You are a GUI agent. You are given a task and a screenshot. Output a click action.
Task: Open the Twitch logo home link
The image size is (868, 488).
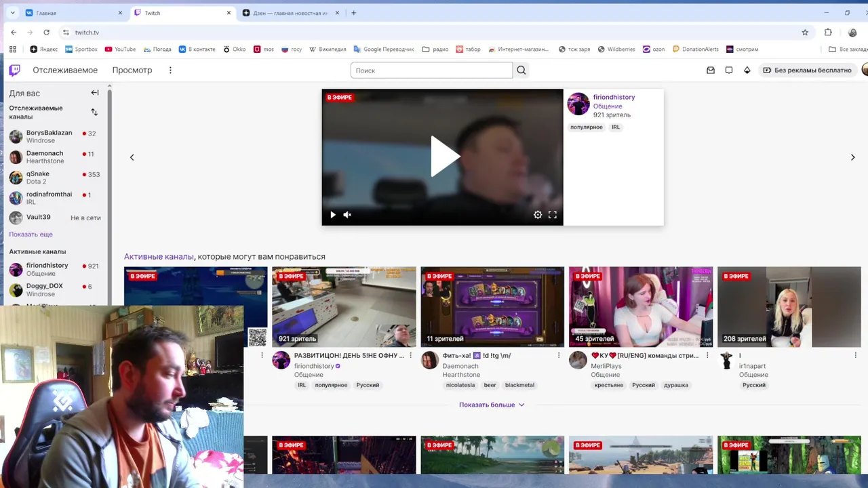point(14,70)
